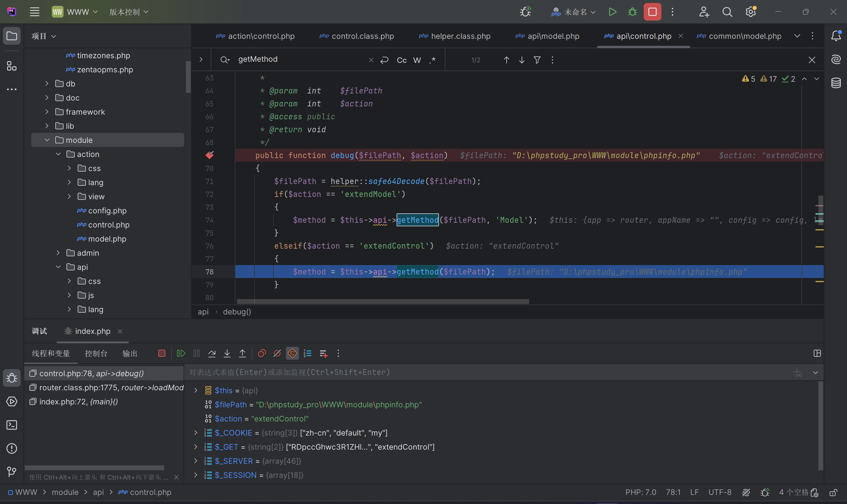
Task: Click the editor horizontal scrollbar
Action: [382, 302]
